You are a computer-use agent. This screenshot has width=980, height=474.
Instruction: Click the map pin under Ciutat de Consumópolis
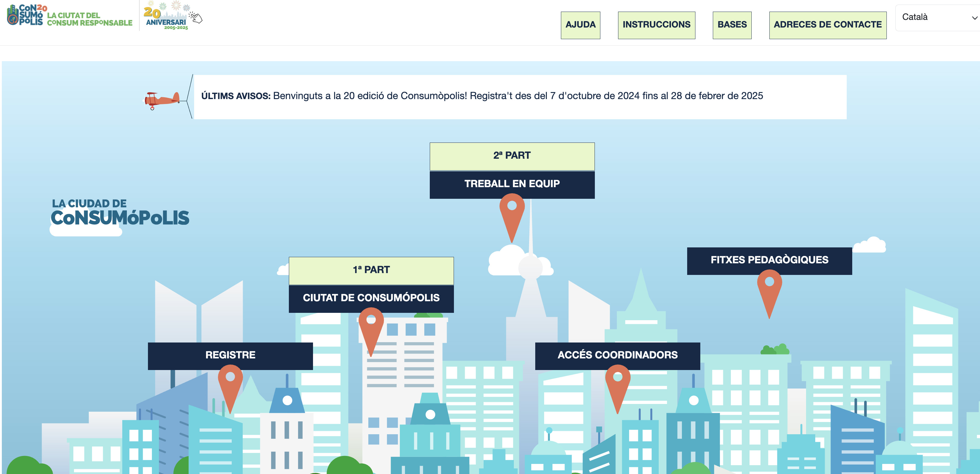(371, 332)
